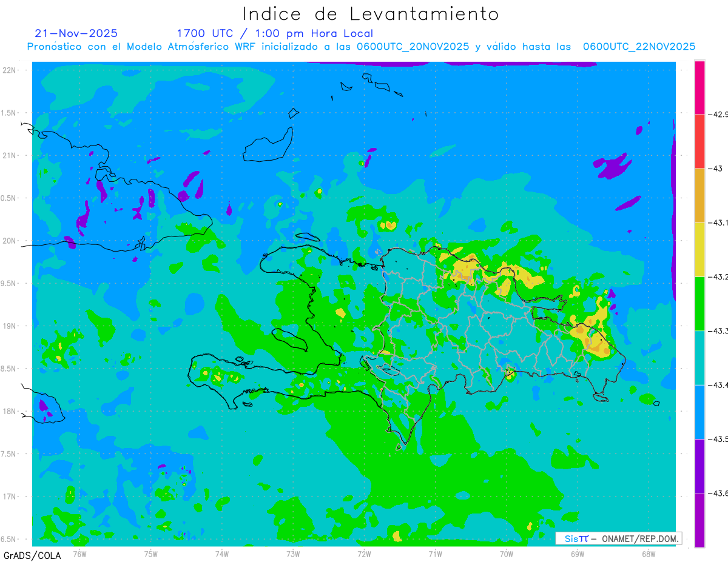
Task: Pick the violet legend swatch below -43.6
Action: point(699,520)
